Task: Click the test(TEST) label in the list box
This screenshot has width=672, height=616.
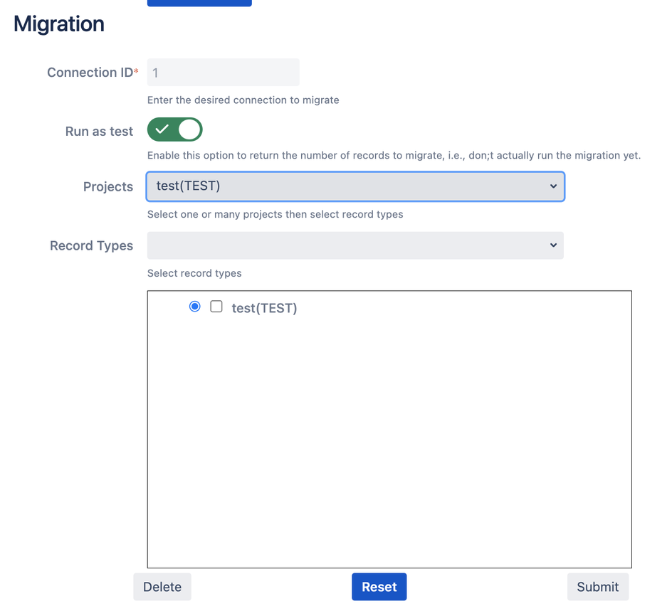Action: (264, 308)
